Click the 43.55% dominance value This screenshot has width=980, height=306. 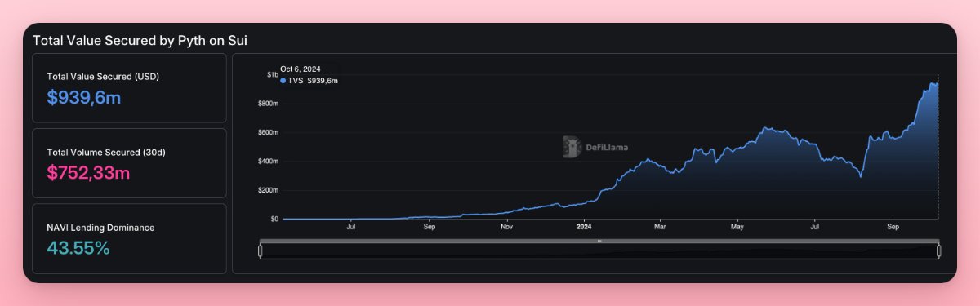pyautogui.click(x=78, y=249)
